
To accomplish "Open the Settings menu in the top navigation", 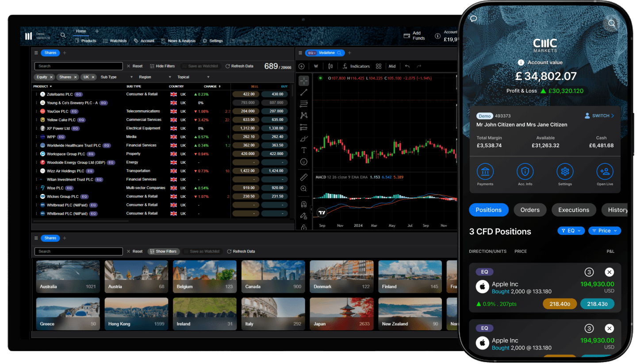I will [x=213, y=41].
